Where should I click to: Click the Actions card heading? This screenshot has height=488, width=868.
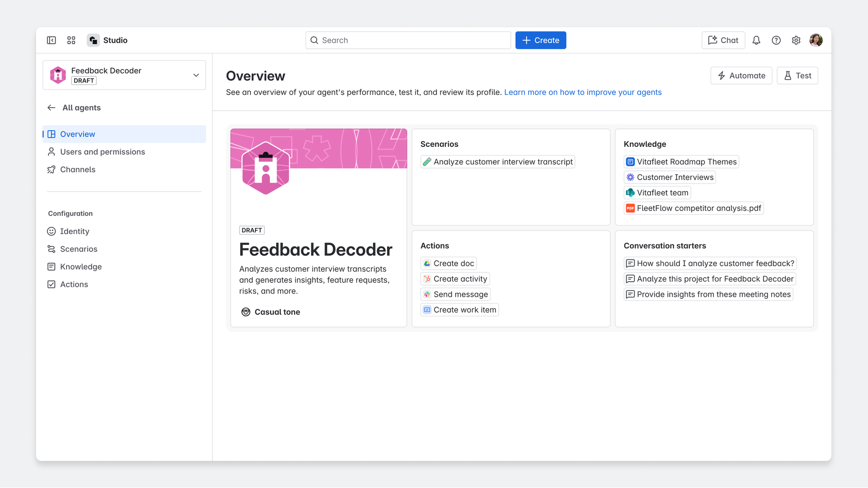(x=435, y=246)
